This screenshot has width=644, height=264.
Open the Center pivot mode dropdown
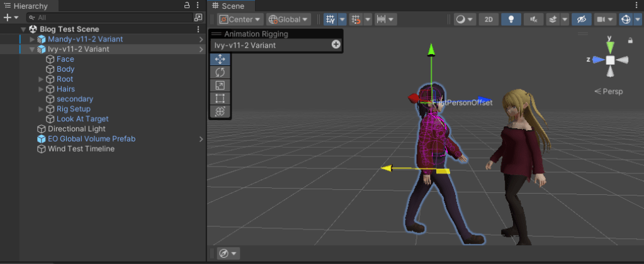point(240,19)
